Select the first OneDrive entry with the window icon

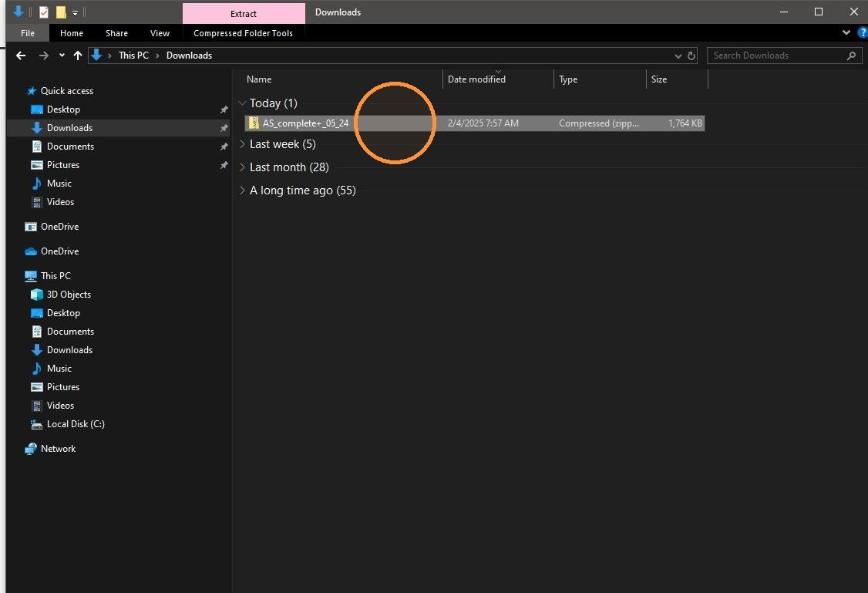click(x=60, y=227)
